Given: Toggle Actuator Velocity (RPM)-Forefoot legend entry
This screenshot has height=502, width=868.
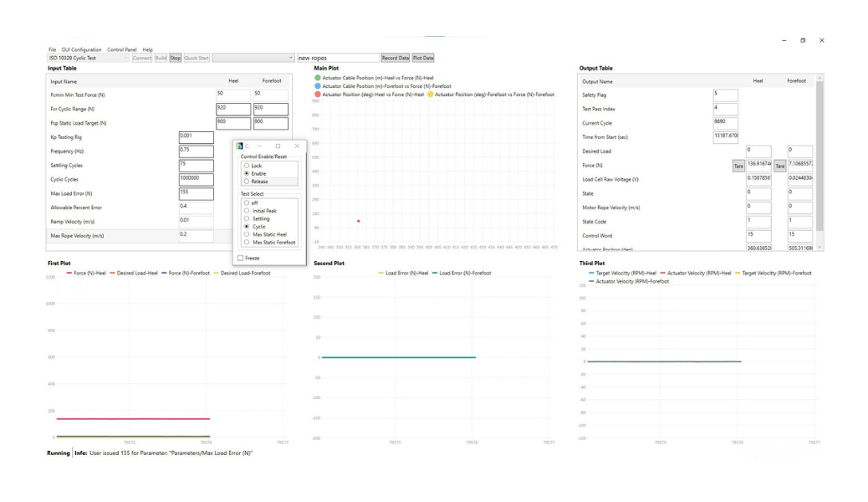Looking at the screenshot, I should coord(628,281).
